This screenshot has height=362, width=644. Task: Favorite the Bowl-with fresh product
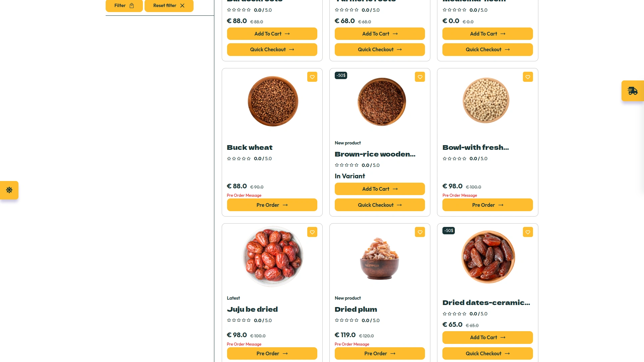(x=528, y=77)
